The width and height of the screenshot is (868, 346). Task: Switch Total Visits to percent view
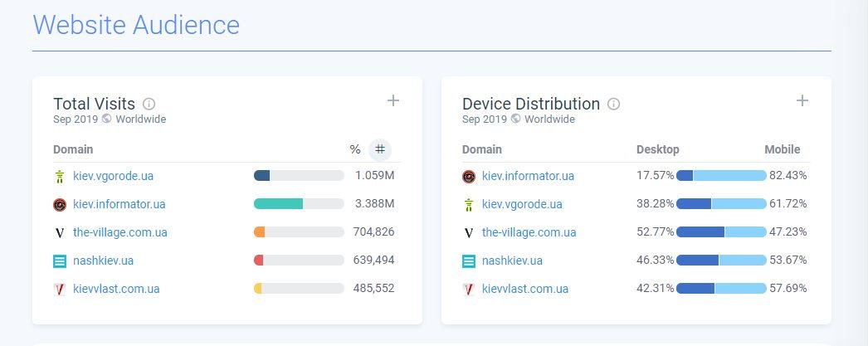point(355,149)
